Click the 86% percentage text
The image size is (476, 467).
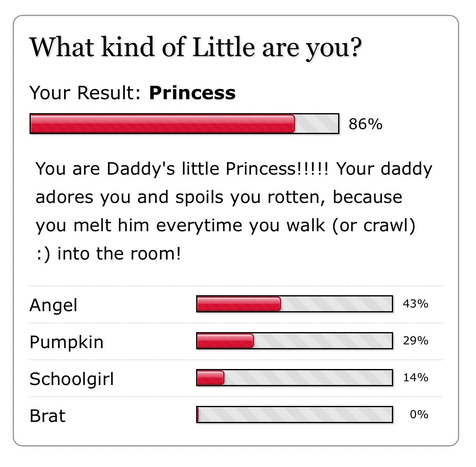click(x=366, y=124)
